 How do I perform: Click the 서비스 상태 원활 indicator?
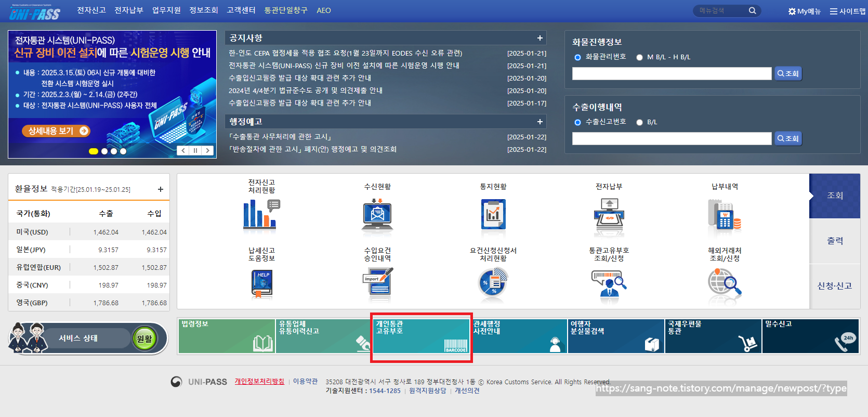click(144, 339)
